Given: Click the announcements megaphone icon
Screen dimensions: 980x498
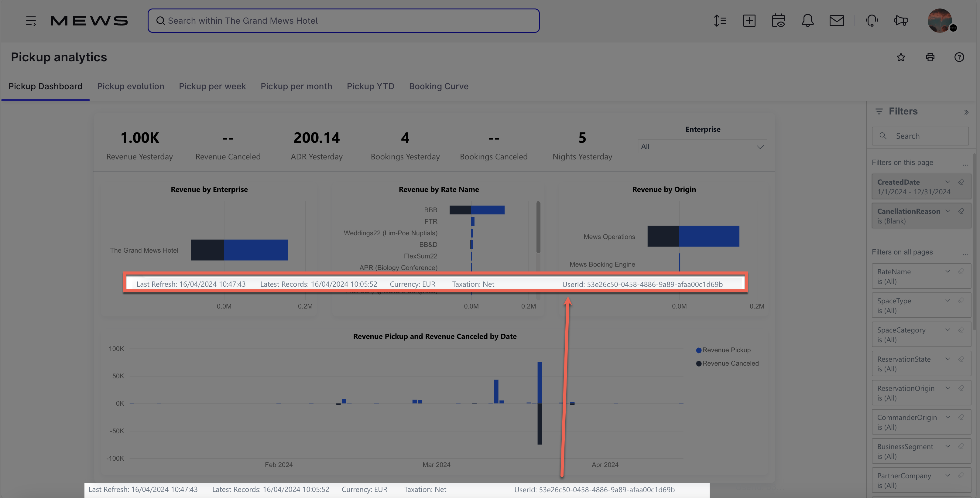Looking at the screenshot, I should click(901, 21).
